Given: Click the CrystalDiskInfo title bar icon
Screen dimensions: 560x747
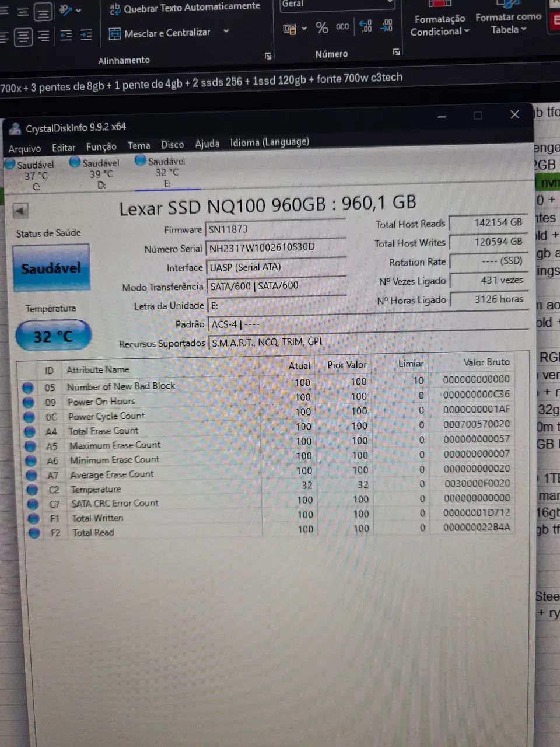Looking at the screenshot, I should coord(15,130).
